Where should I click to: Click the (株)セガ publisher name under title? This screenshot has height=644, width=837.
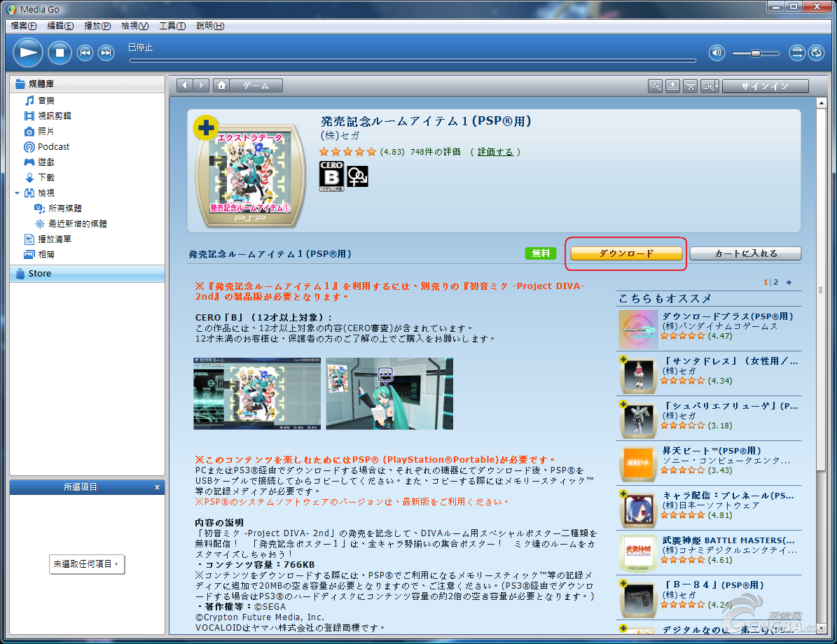point(340,136)
